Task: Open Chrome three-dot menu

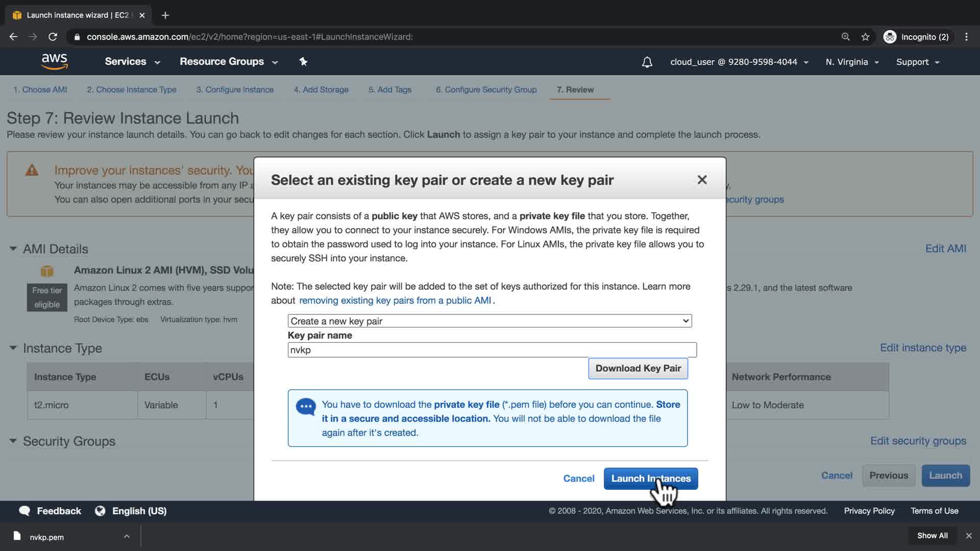Action: (x=966, y=37)
